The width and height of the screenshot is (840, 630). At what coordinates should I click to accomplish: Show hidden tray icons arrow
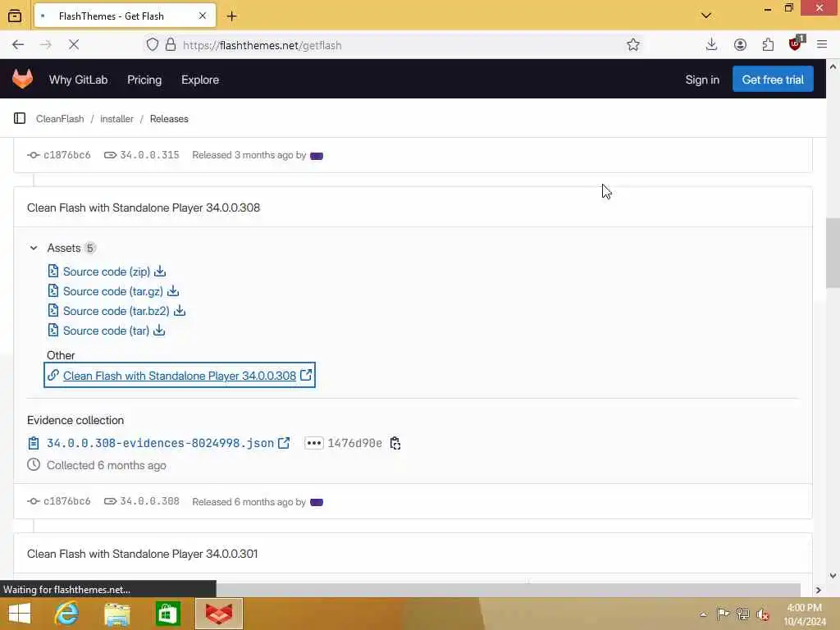(703, 614)
